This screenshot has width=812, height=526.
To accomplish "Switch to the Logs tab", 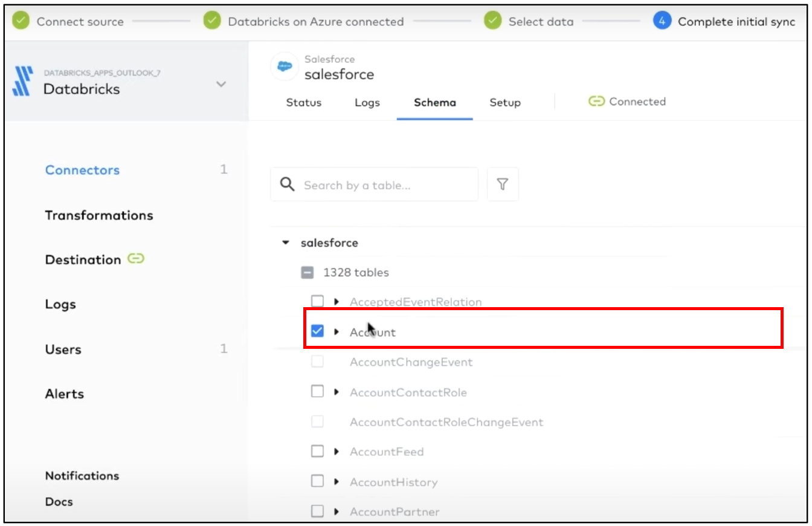I will pos(367,103).
